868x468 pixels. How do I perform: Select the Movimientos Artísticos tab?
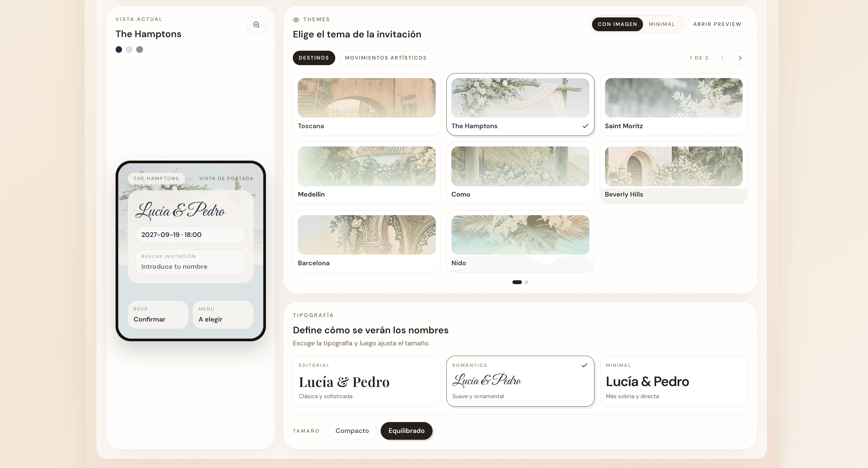(x=385, y=58)
